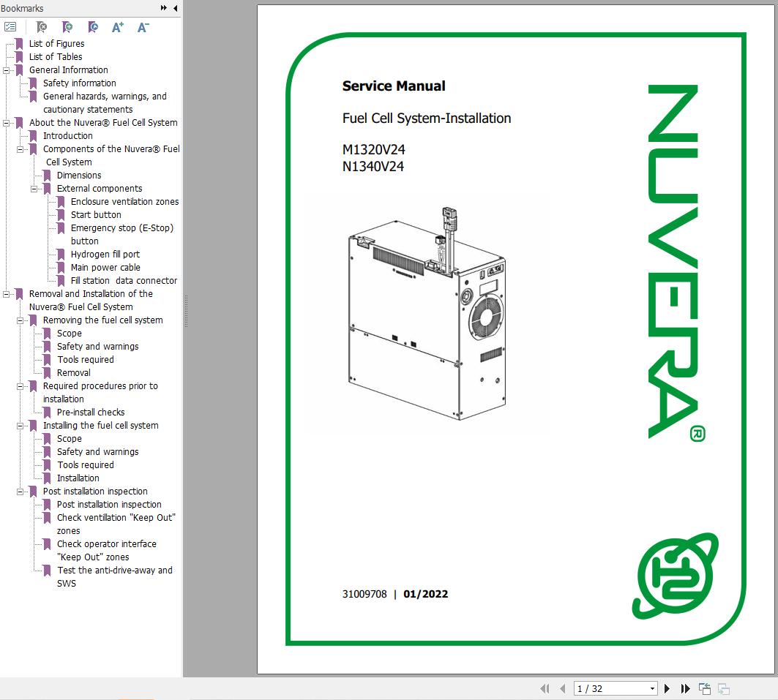
Task: Click the expand bookmarks double-arrow icon
Action: pyautogui.click(x=164, y=8)
